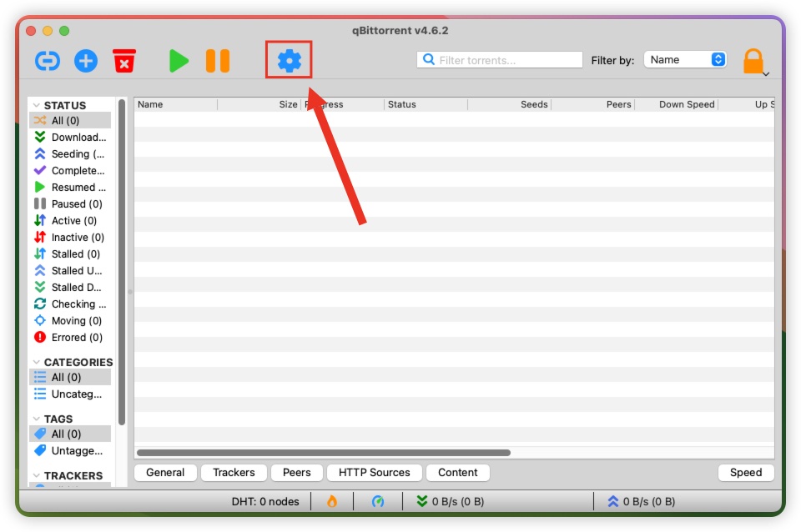Click the Add torrent link icon
Screen dimensions: 801x532
click(x=48, y=61)
